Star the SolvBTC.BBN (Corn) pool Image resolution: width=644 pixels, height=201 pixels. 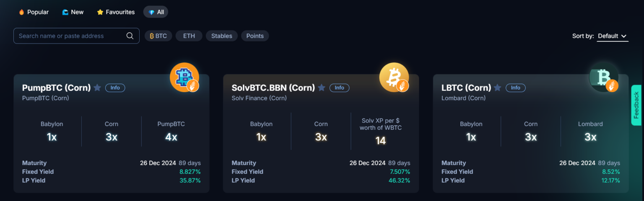[x=322, y=88]
